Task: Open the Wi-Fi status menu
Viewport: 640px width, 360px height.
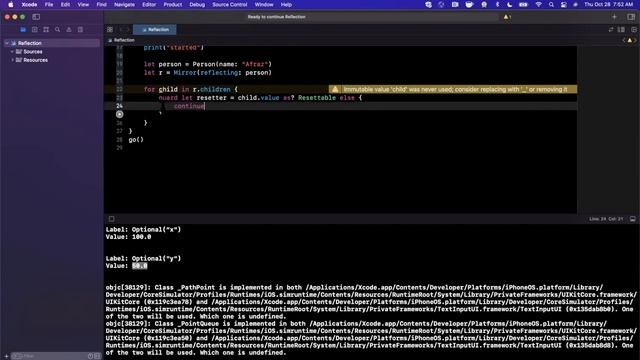Action: point(538,4)
